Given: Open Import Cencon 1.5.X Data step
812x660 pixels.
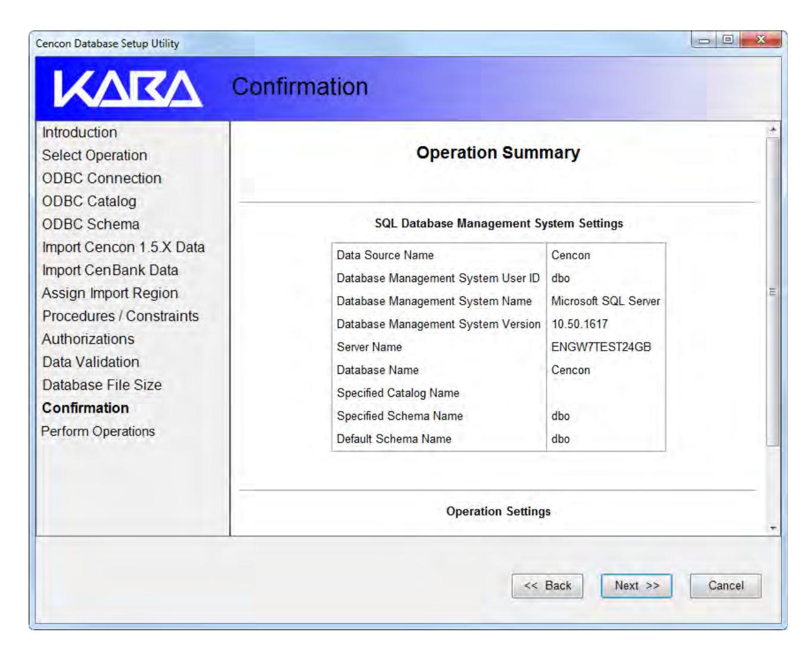Looking at the screenshot, I should (123, 247).
